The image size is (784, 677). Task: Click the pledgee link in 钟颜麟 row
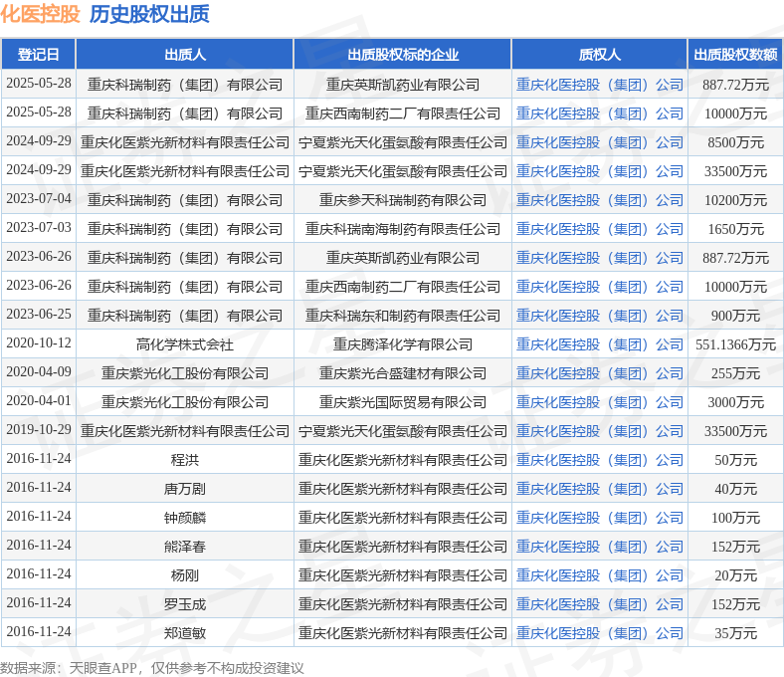coord(599,518)
